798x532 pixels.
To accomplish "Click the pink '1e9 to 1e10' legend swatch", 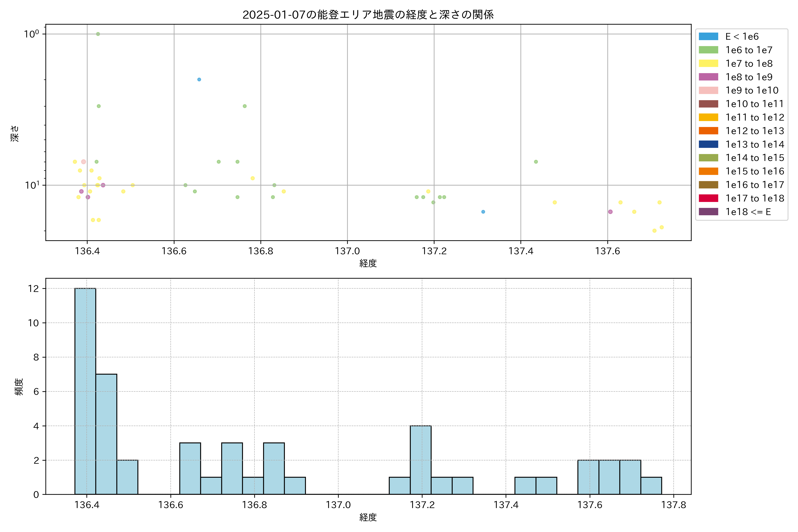I will (x=708, y=90).
